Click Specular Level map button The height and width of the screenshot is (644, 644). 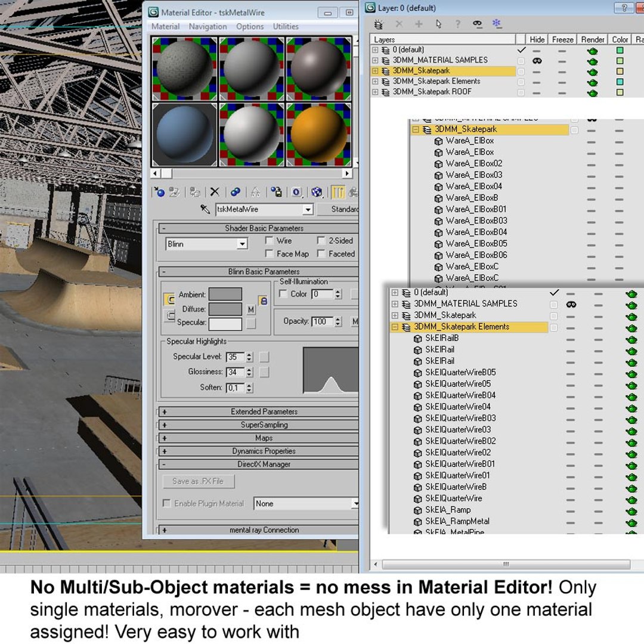(264, 357)
